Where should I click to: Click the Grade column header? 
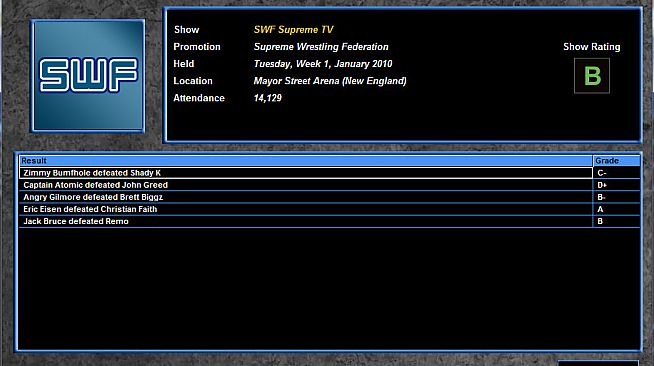point(616,161)
